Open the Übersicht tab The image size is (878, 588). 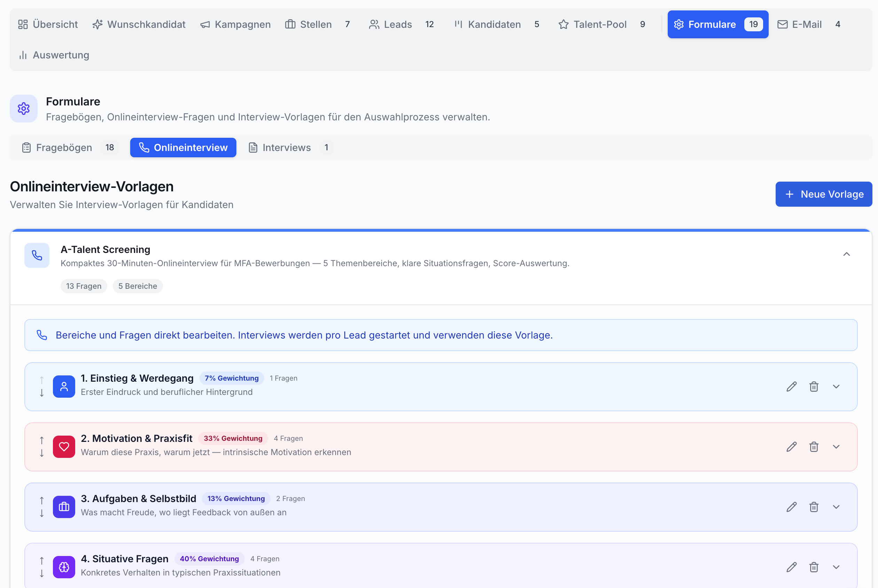[x=48, y=24]
